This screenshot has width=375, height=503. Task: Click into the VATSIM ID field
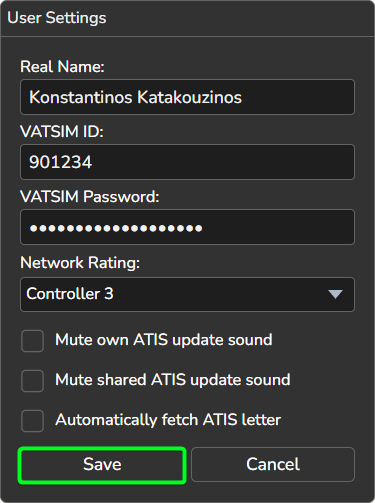tap(187, 162)
